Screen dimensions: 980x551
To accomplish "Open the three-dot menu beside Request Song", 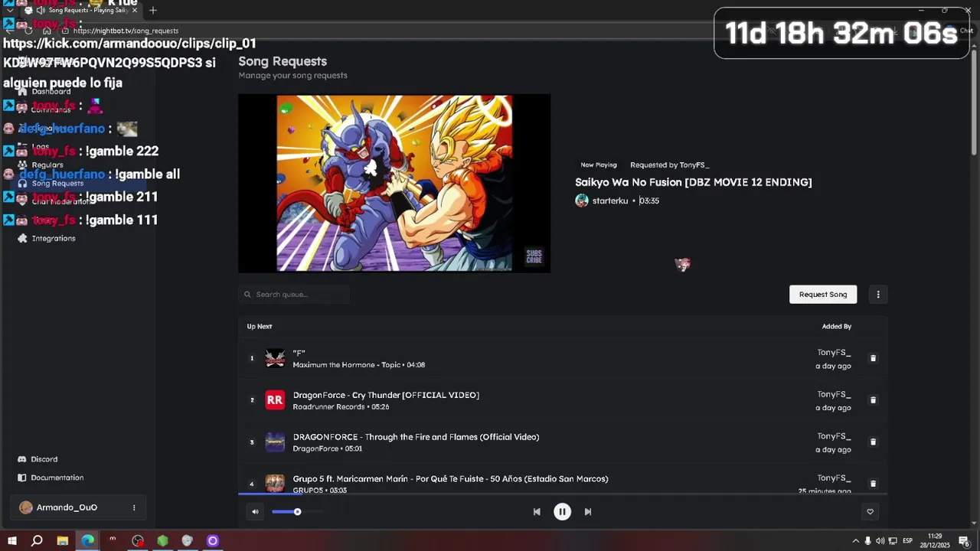I will pyautogui.click(x=878, y=294).
